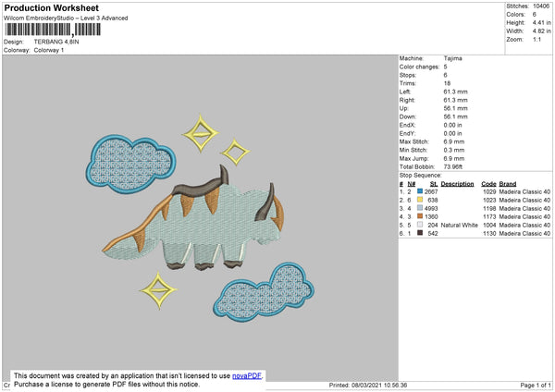The width and height of the screenshot is (555, 392).
Task: Click the stitches count 10406
Action: pyautogui.click(x=541, y=6)
